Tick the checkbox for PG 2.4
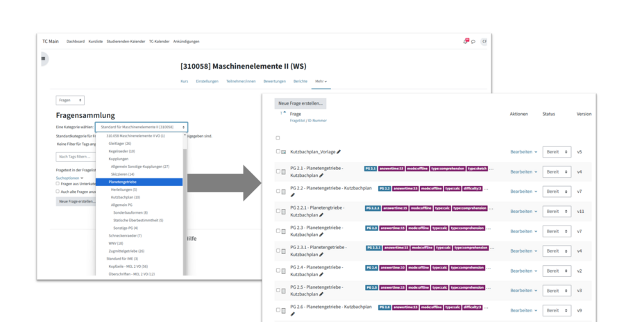 coord(278,270)
